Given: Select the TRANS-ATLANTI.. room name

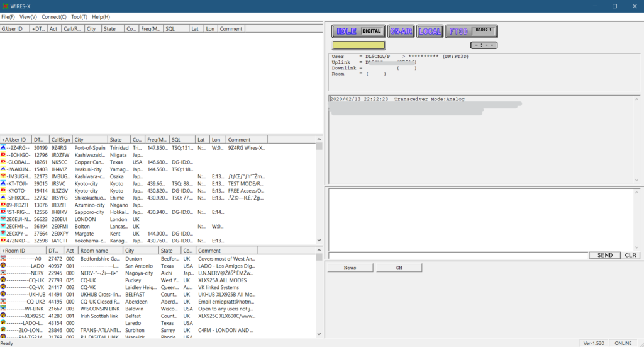Looking at the screenshot, I should (101, 330).
